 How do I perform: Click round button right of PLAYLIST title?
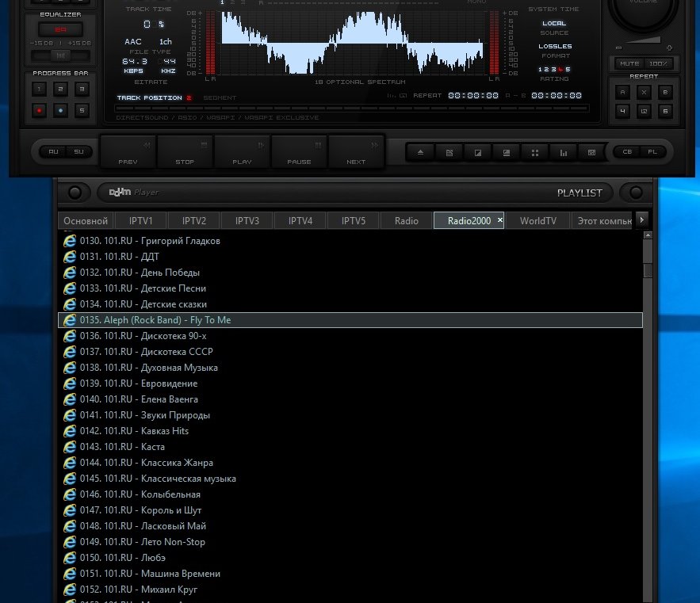[636, 193]
